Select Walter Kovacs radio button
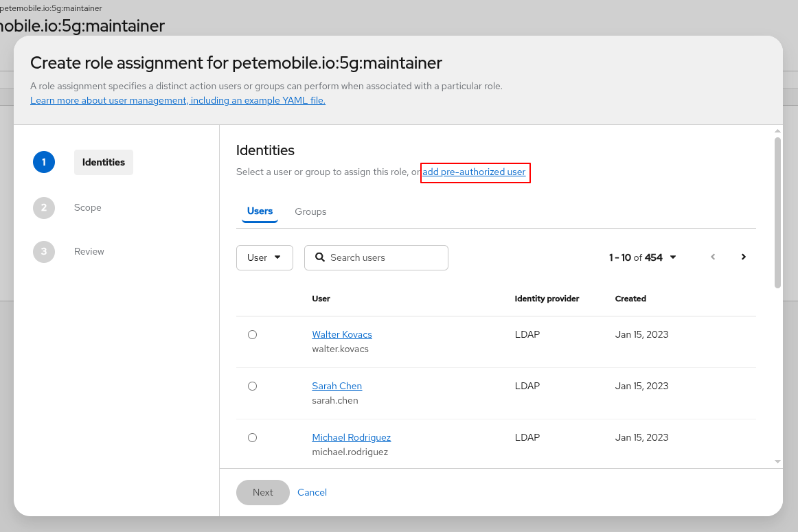The width and height of the screenshot is (798, 532). 252,335
